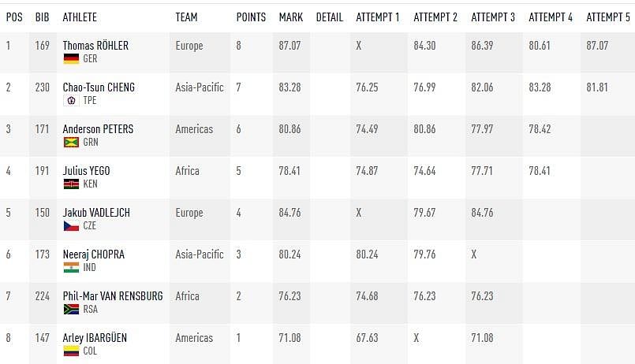
Task: Click the Kenyan flag icon beside KEN
Action: [71, 184]
